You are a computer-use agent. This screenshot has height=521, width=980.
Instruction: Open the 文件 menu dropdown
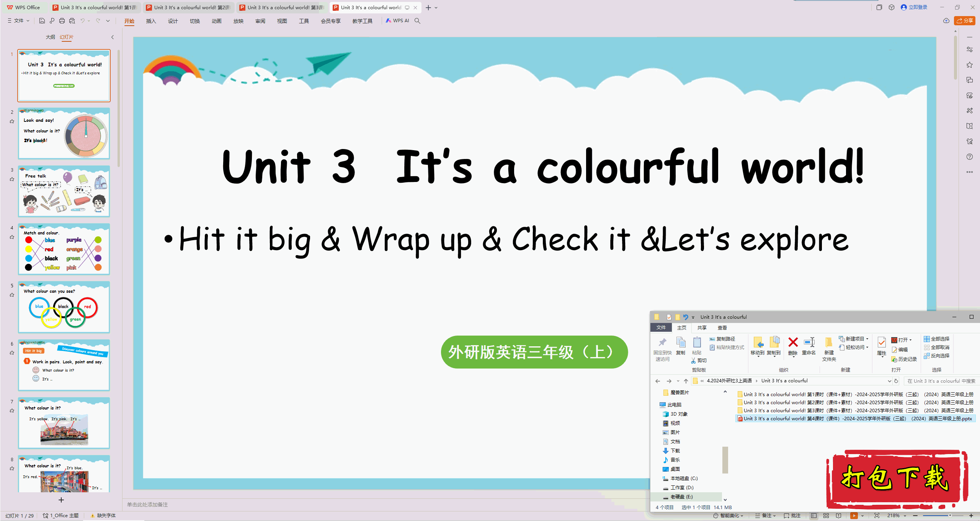[19, 21]
